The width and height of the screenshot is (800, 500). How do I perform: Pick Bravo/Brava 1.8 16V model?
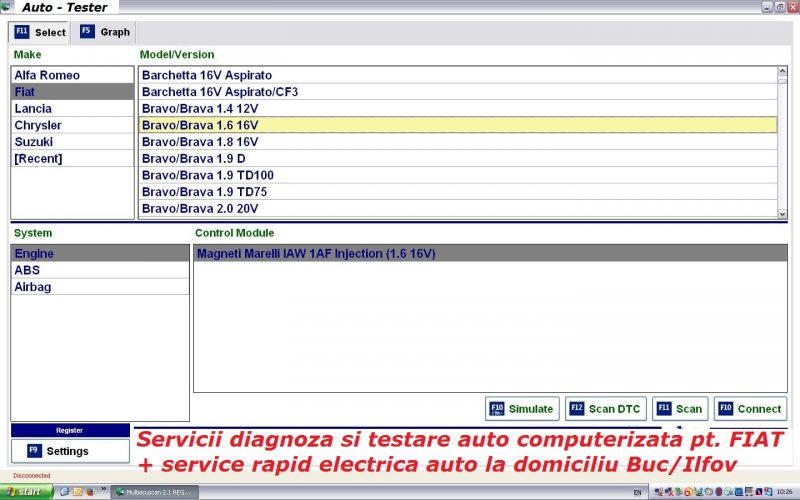tap(458, 142)
